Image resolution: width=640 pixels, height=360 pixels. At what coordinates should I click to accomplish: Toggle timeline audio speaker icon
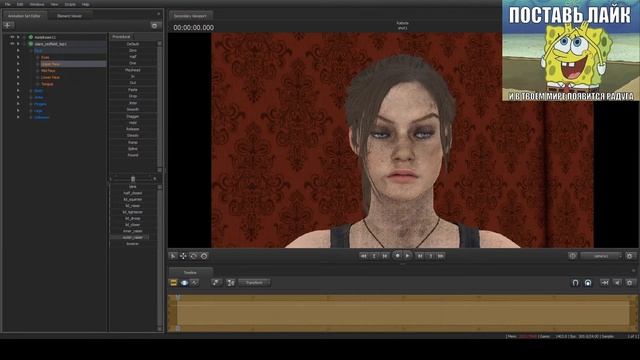[x=617, y=282]
